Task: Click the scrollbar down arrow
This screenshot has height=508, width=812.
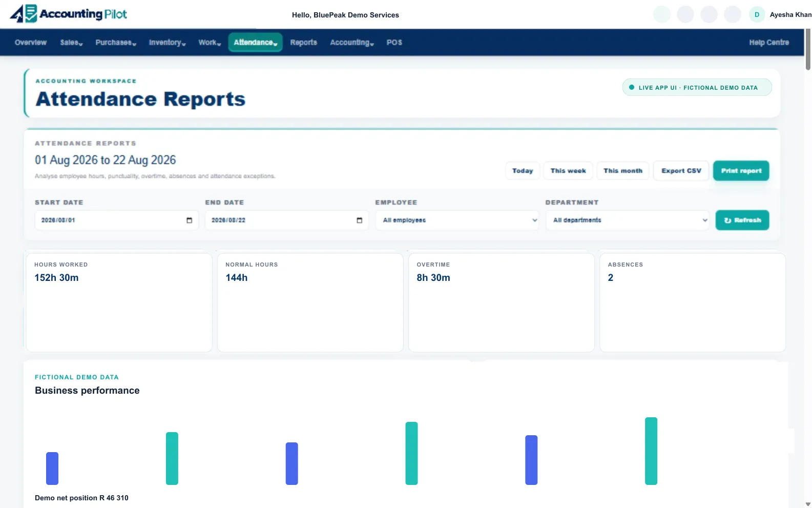Action: tap(808, 504)
